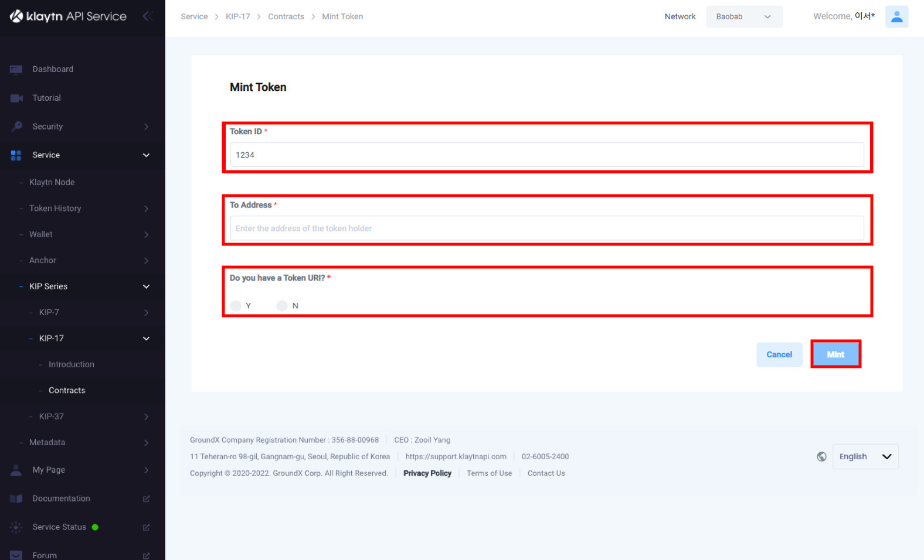Screen dimensions: 924x560
Task: Select the Y radio button for Token URI
Action: click(236, 306)
